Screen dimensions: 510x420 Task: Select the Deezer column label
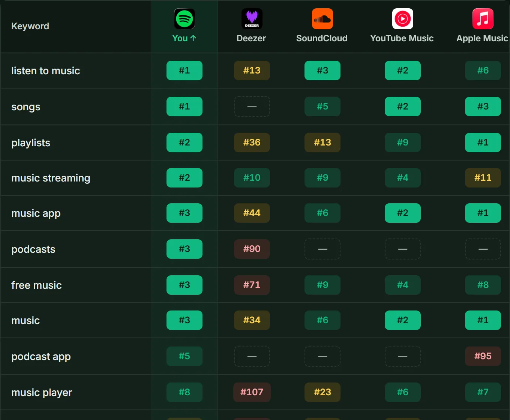click(251, 38)
